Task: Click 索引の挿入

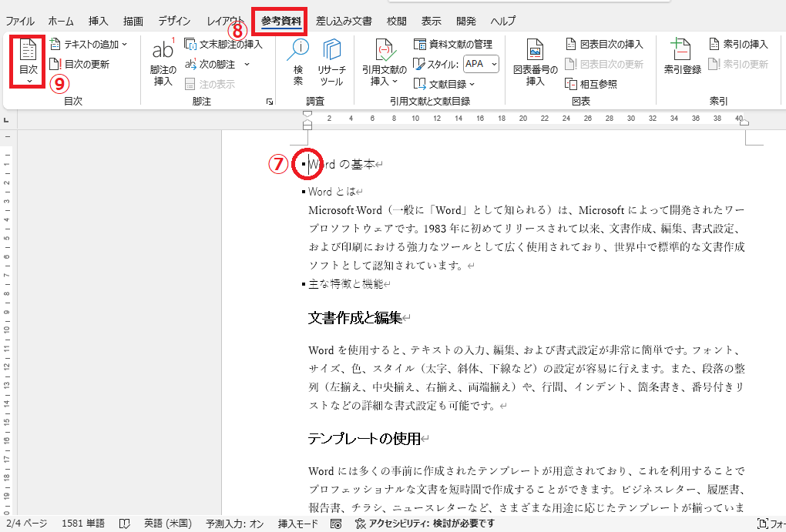Action: pyautogui.click(x=738, y=44)
